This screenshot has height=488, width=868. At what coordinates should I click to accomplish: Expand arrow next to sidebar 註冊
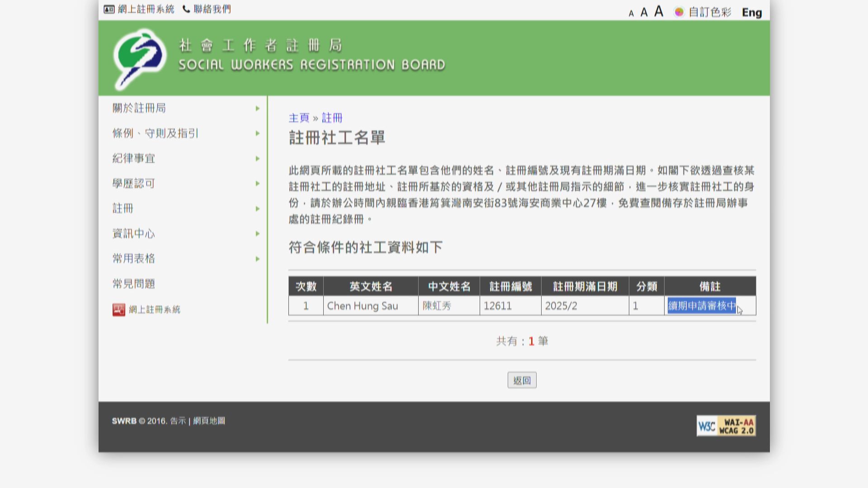[x=258, y=209]
